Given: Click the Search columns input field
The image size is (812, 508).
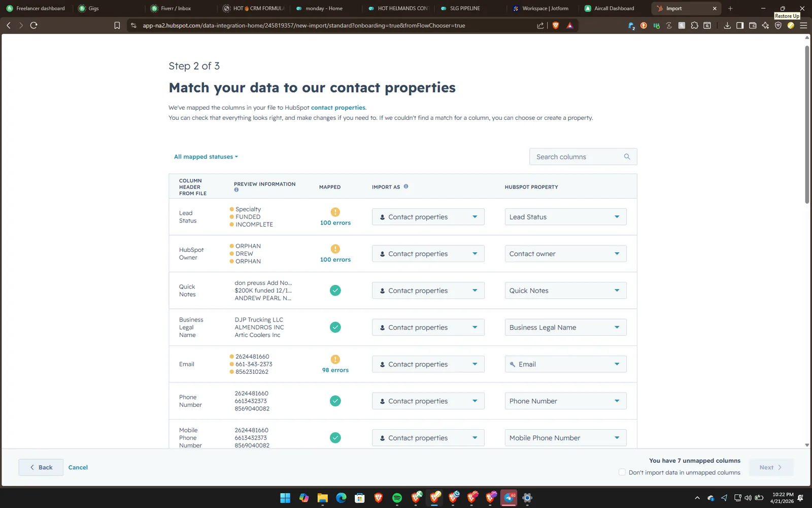Looking at the screenshot, I should click(583, 156).
